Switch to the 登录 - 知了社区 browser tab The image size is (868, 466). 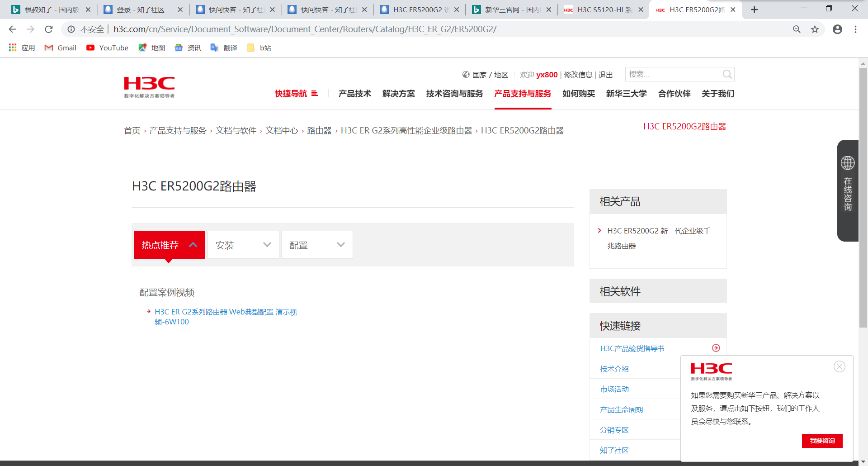142,10
